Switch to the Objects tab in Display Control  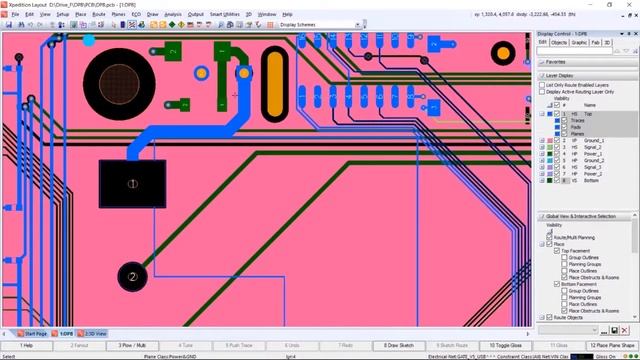(x=559, y=42)
